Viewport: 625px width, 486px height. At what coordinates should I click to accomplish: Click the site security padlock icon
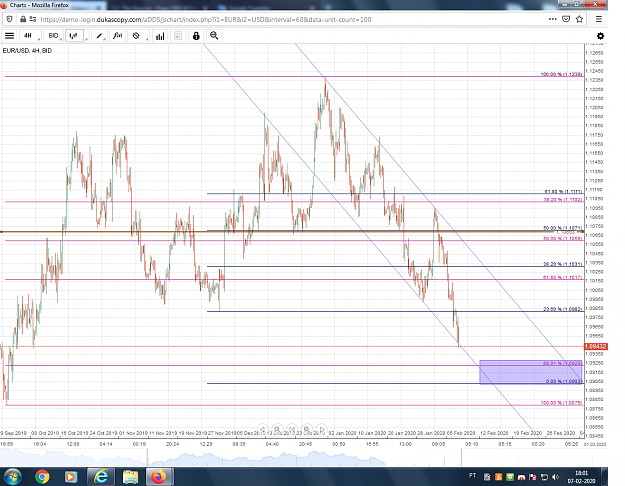tap(23, 19)
